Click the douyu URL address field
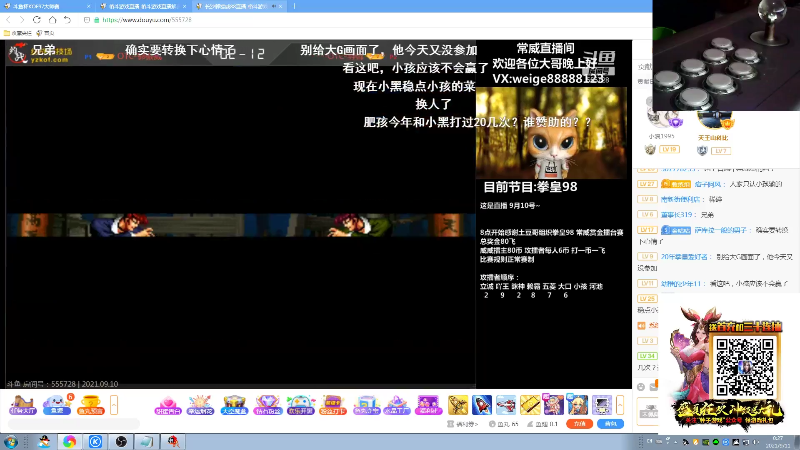This screenshot has height=450, width=800. 147,20
